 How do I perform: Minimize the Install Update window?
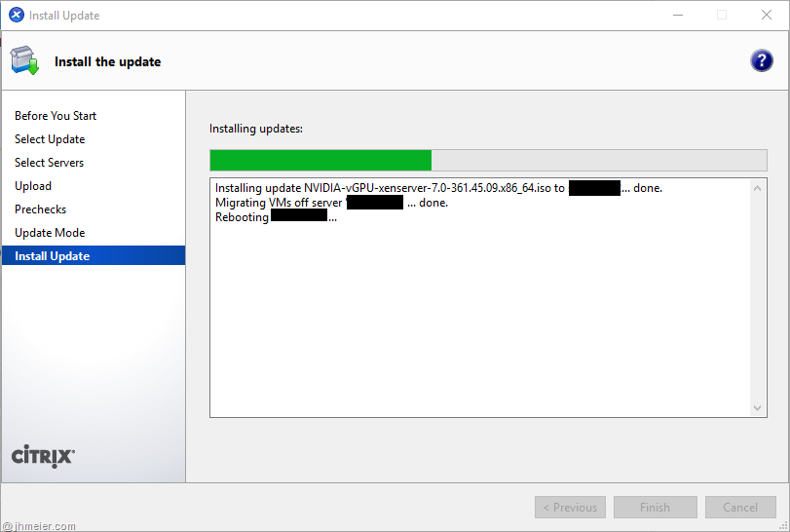(677, 16)
